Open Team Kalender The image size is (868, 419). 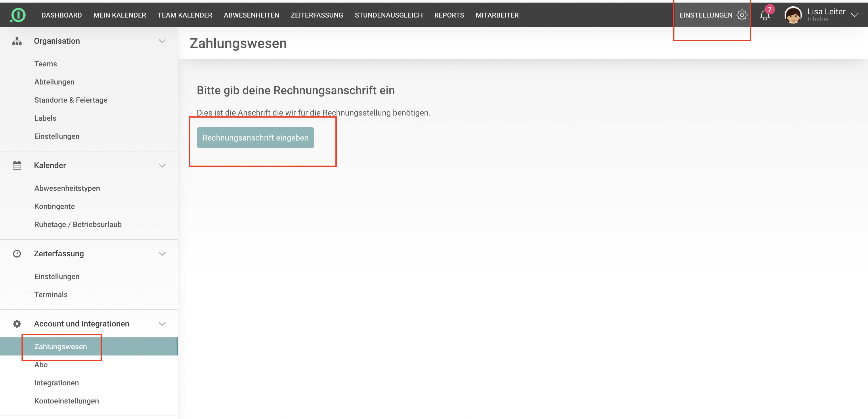[185, 15]
